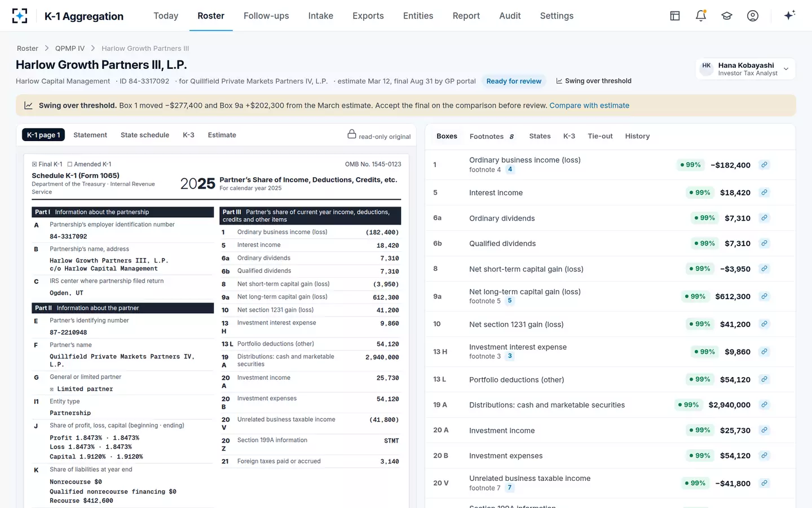
Task: Open the layout panel icon in header
Action: [x=675, y=16]
